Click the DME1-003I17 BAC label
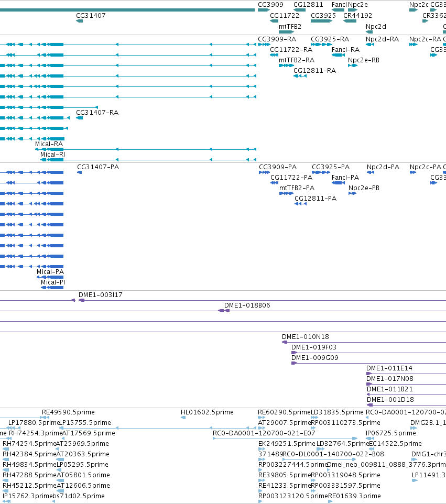This screenshot has width=446, height=504. (100, 295)
